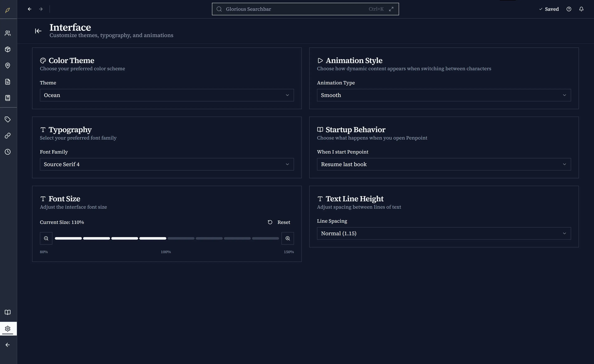This screenshot has width=594, height=364.
Task: Open the Characters panel in the sidebar
Action: click(7, 33)
